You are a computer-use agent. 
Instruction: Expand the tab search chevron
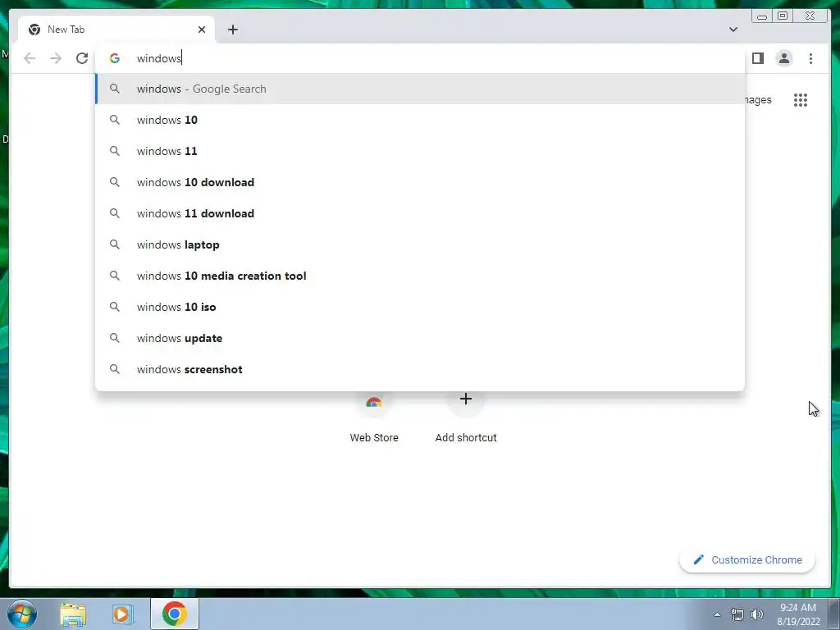pos(733,30)
